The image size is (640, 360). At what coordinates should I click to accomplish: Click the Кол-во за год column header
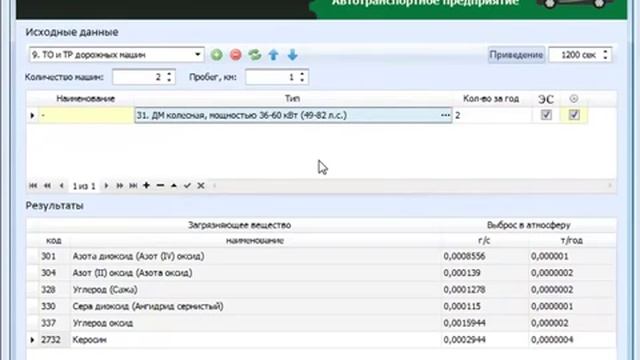[491, 99]
